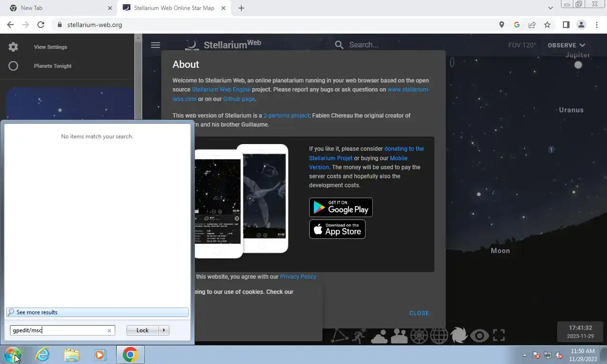Open Planets Tonight from sidebar
This screenshot has width=607, height=364.
53,66
